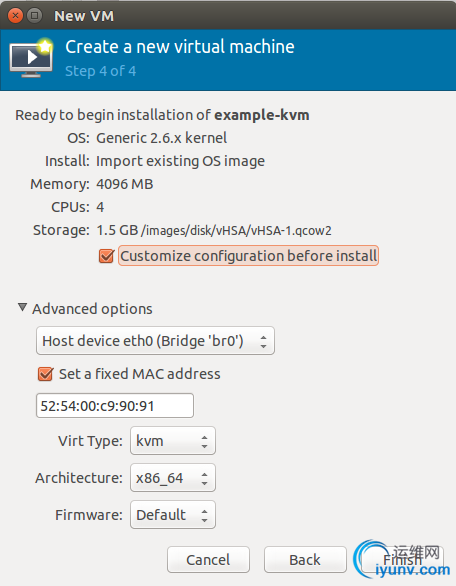Click the window minimize button in title bar
This screenshot has width=456, height=586.
35,16
